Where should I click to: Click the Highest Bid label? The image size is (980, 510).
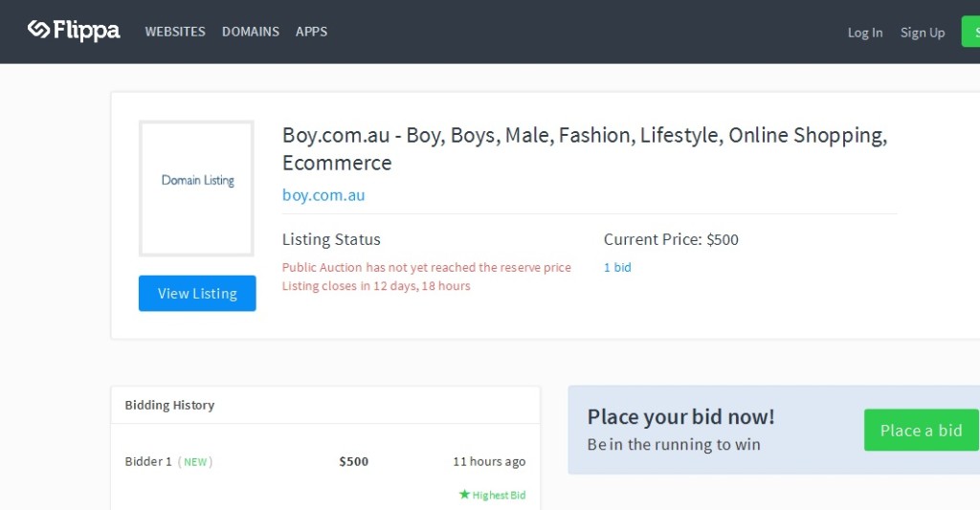pyautogui.click(x=499, y=495)
